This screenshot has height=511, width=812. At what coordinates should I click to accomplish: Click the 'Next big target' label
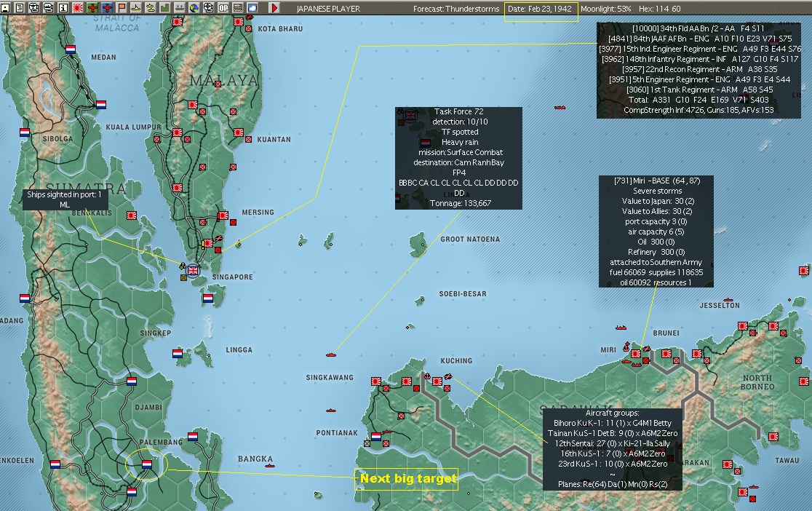click(x=408, y=479)
